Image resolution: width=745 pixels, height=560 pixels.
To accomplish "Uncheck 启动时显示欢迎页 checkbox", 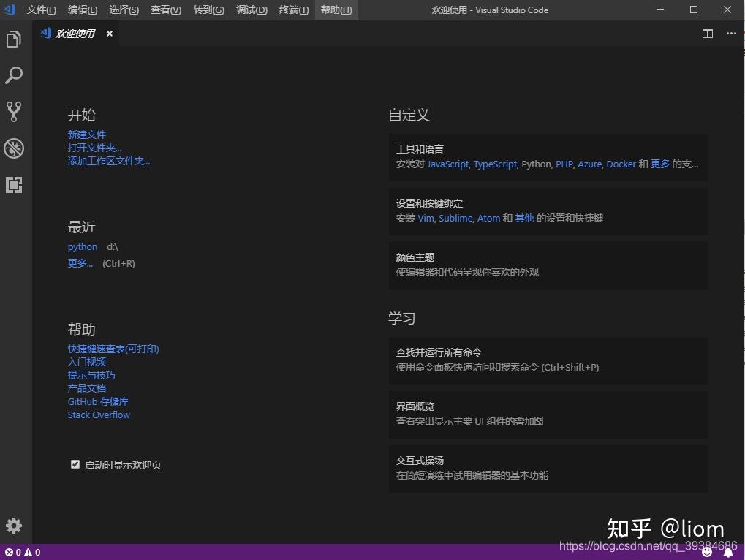I will coord(75,464).
